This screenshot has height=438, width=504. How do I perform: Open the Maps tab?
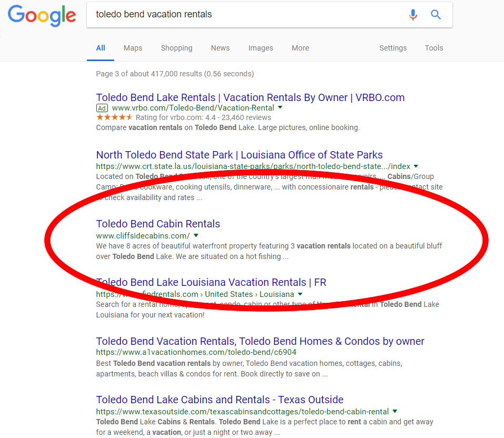coord(133,48)
